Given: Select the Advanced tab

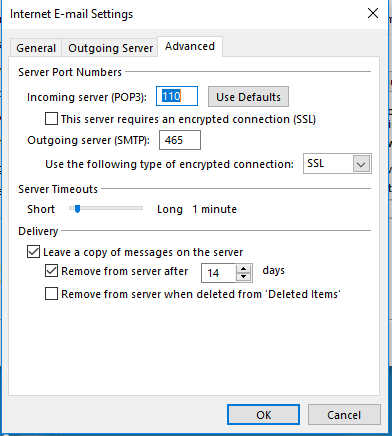Looking at the screenshot, I should coord(190,46).
